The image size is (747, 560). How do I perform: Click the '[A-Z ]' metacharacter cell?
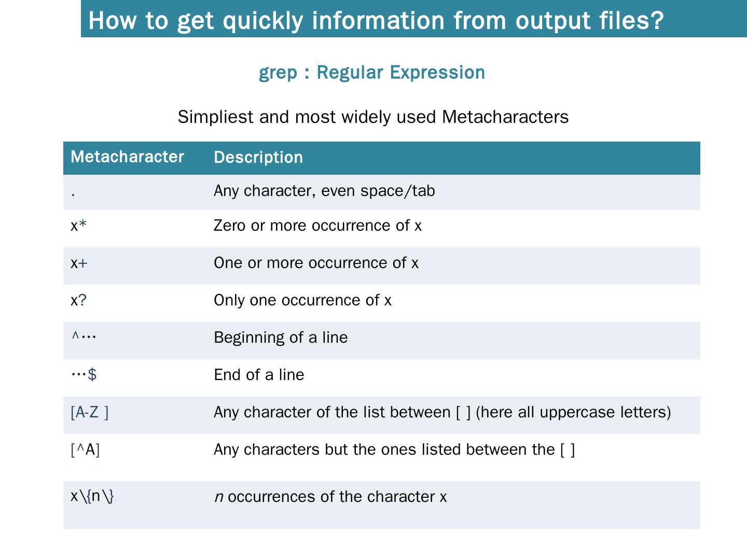click(x=90, y=412)
